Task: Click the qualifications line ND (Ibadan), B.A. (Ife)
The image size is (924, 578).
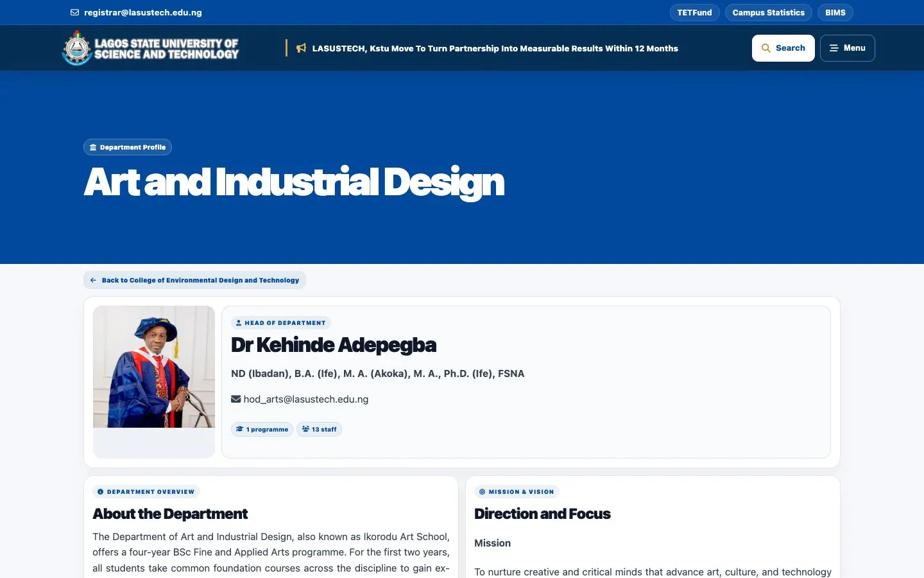Action: pos(378,373)
